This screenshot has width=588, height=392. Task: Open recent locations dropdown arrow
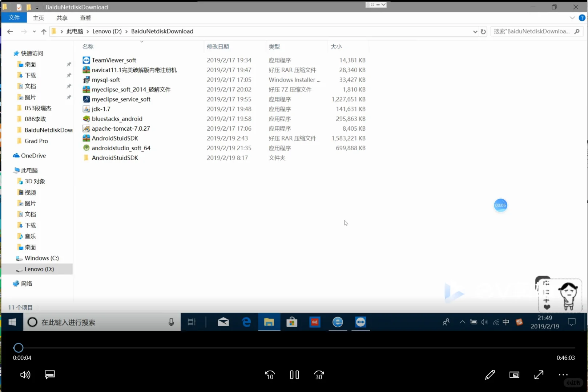pos(34,32)
